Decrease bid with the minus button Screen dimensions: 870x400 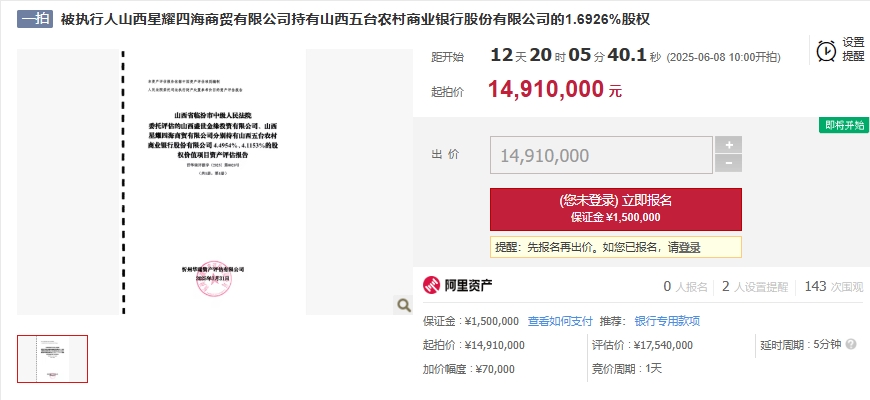(728, 163)
